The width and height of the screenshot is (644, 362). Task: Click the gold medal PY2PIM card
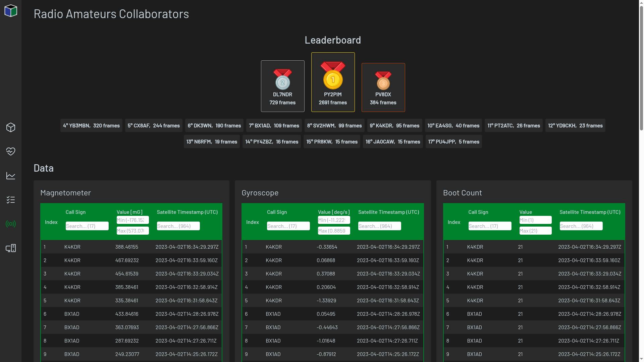333,82
